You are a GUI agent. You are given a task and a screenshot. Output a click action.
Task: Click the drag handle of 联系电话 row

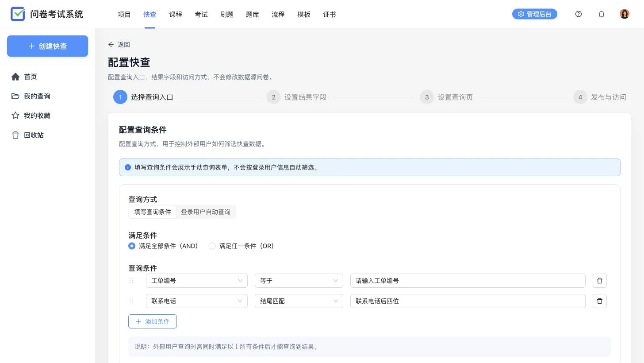click(x=131, y=301)
